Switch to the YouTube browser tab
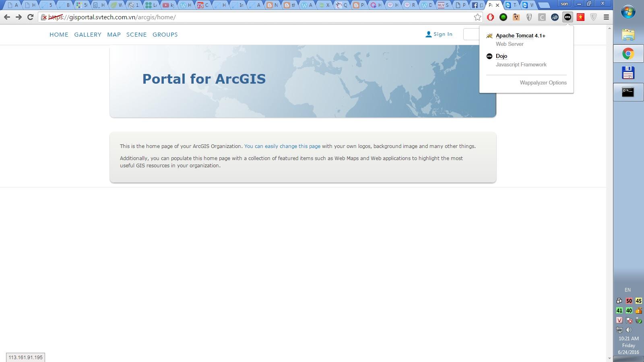This screenshot has width=644, height=362. pyautogui.click(x=168, y=5)
